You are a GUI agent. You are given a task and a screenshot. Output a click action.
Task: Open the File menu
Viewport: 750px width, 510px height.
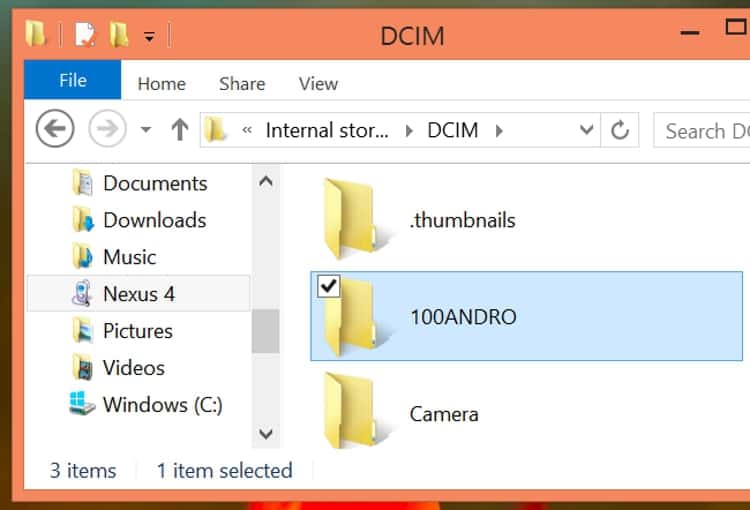72,81
